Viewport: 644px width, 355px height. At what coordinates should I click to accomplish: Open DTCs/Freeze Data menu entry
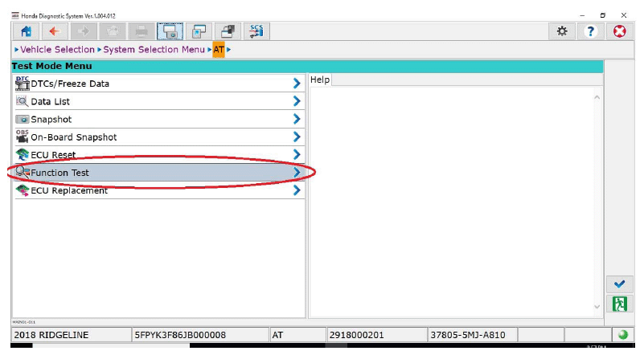tap(159, 84)
